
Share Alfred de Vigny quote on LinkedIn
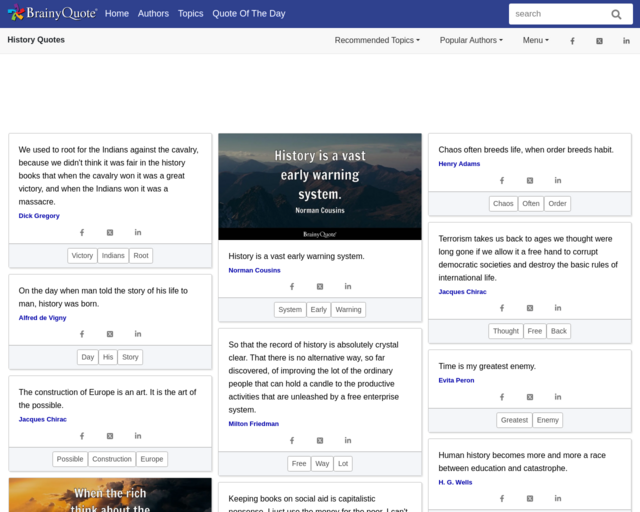pos(138,334)
